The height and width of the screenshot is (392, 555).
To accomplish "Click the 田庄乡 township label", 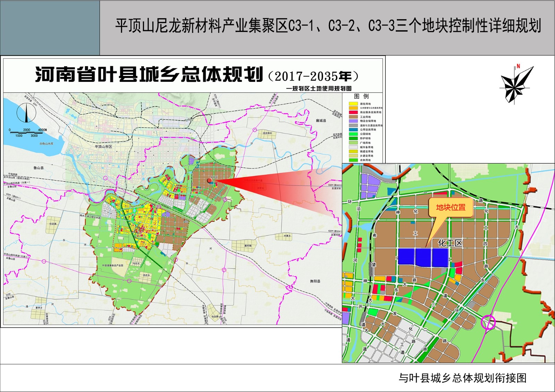I will point(147,275).
